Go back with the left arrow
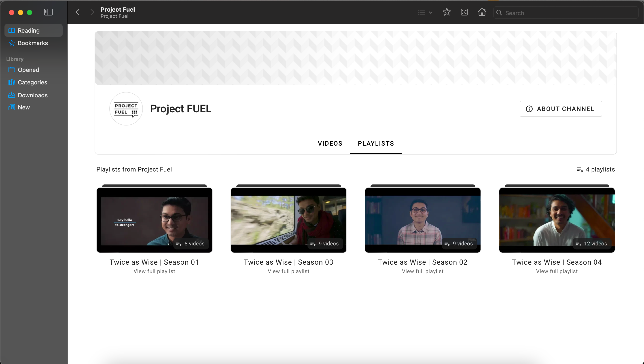The image size is (644, 364). (x=78, y=12)
